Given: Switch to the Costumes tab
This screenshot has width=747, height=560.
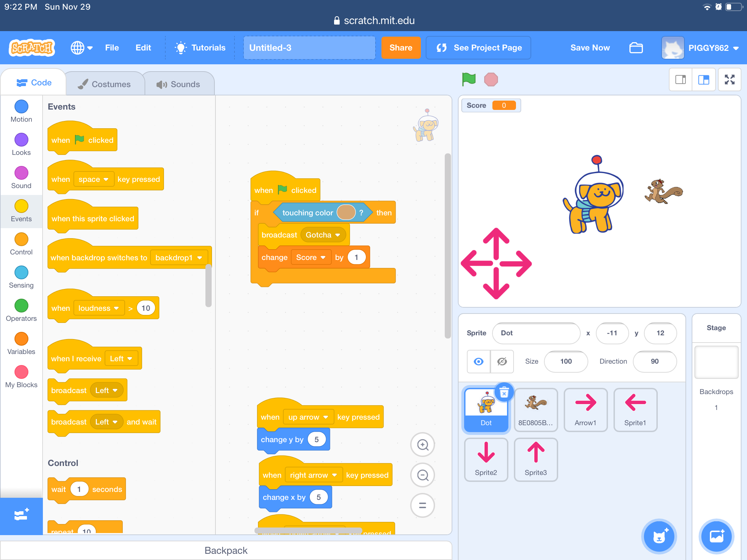Looking at the screenshot, I should pos(105,84).
